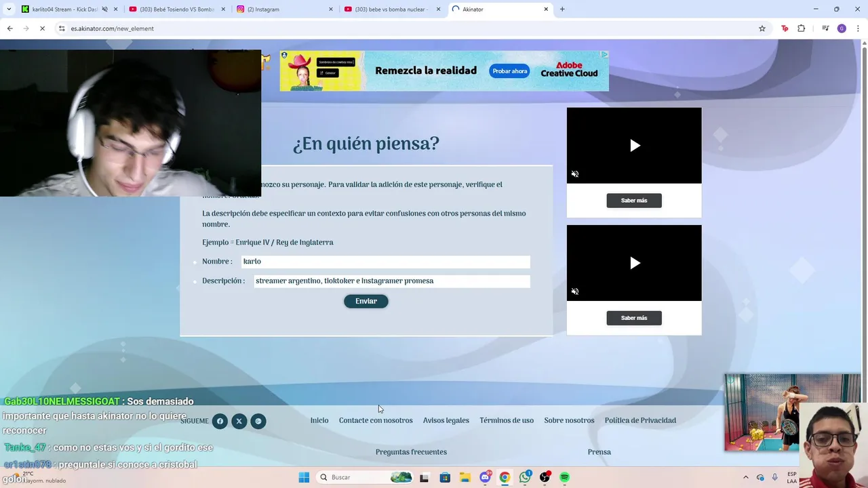The width and height of the screenshot is (868, 488).
Task: Open Akinator X (Twitter) icon
Action: click(239, 421)
